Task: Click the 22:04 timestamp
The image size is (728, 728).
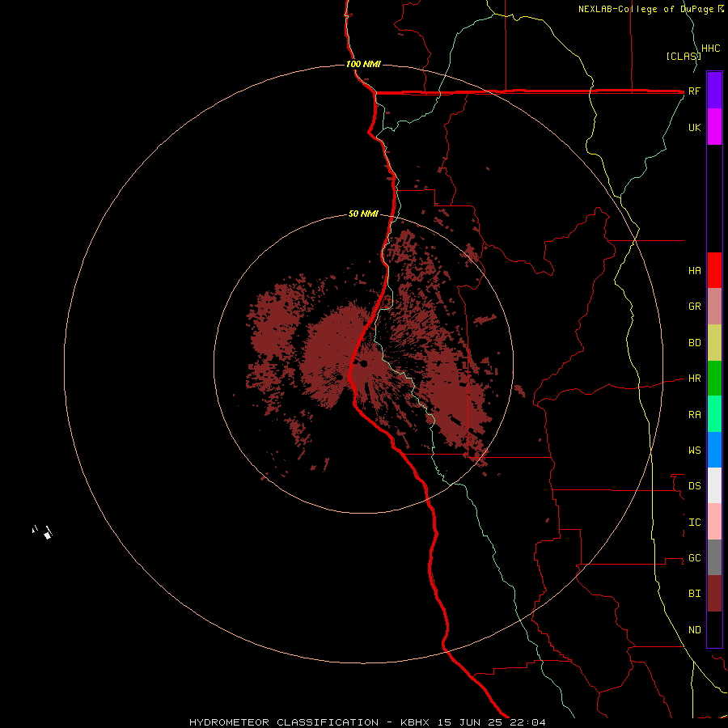Action: click(x=527, y=722)
